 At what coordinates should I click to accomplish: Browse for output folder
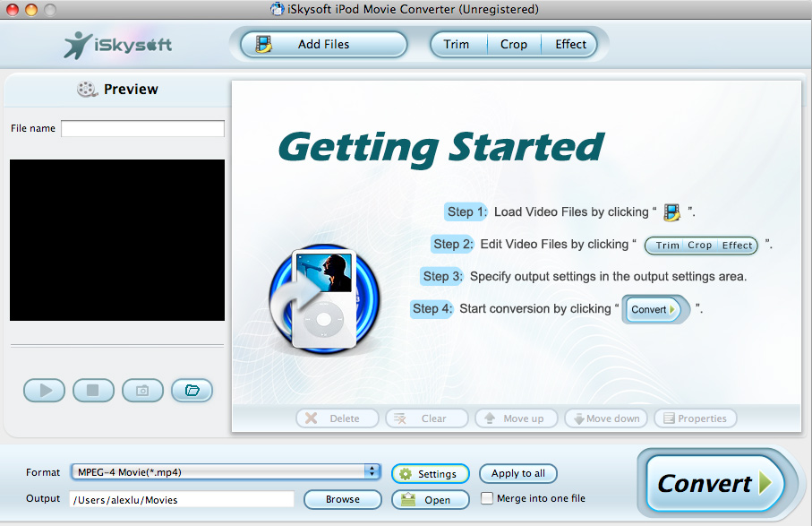[x=342, y=499]
